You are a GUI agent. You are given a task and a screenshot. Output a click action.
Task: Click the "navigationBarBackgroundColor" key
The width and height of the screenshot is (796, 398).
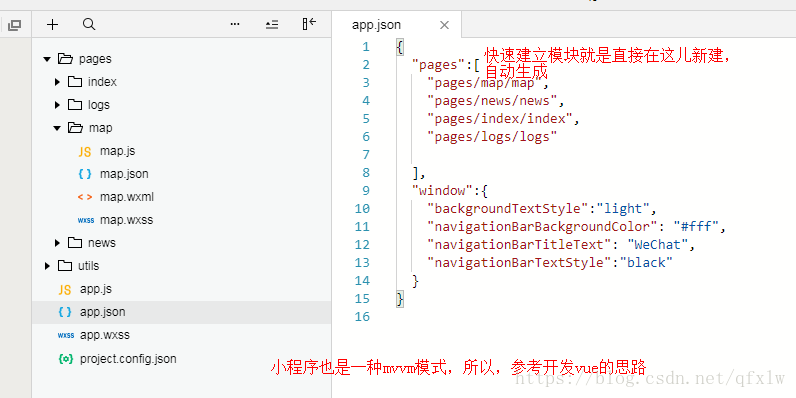543,227
